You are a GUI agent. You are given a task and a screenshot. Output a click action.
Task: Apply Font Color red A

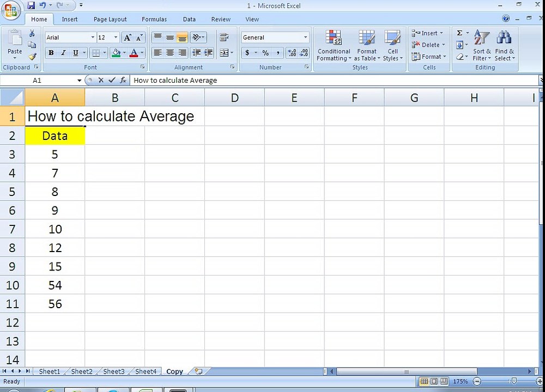point(134,53)
